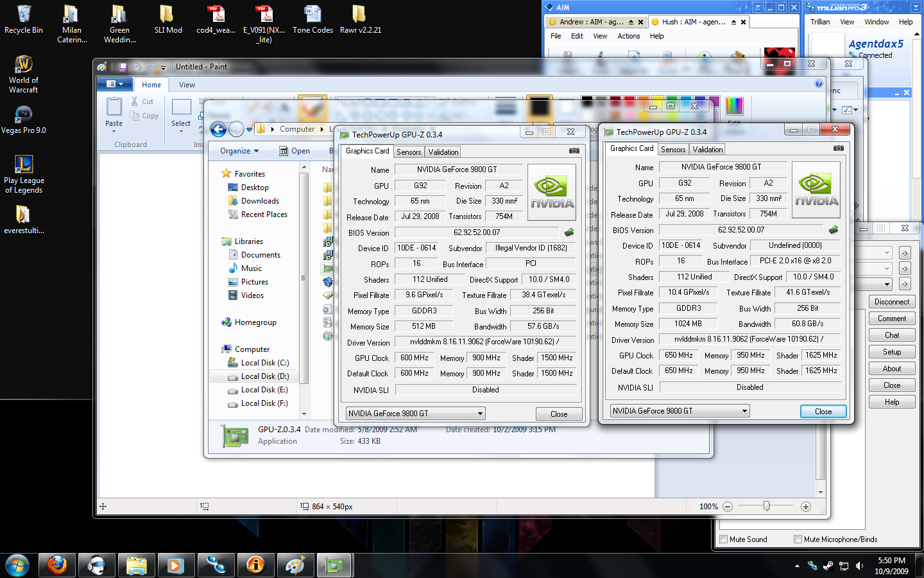The image size is (924, 578).
Task: Select Local Disk (C:) in Explorer tree
Action: click(259, 363)
